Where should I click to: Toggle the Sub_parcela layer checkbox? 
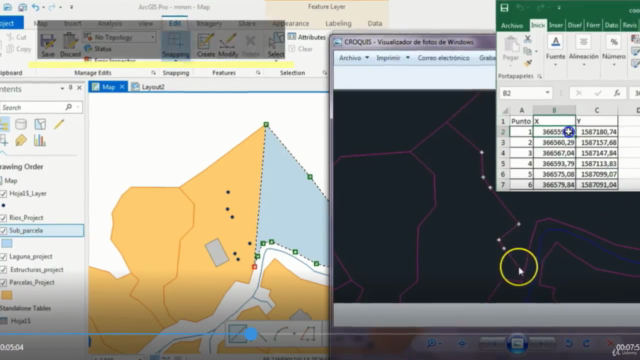coord(4,231)
